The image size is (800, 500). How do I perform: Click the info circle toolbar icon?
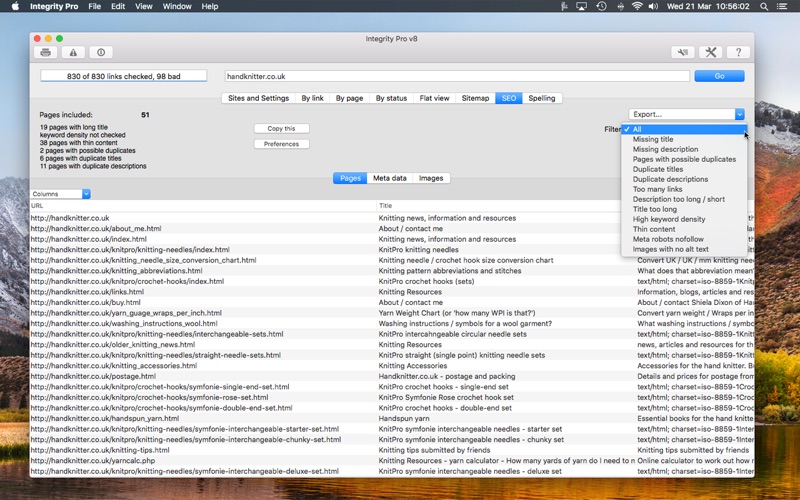point(101,52)
